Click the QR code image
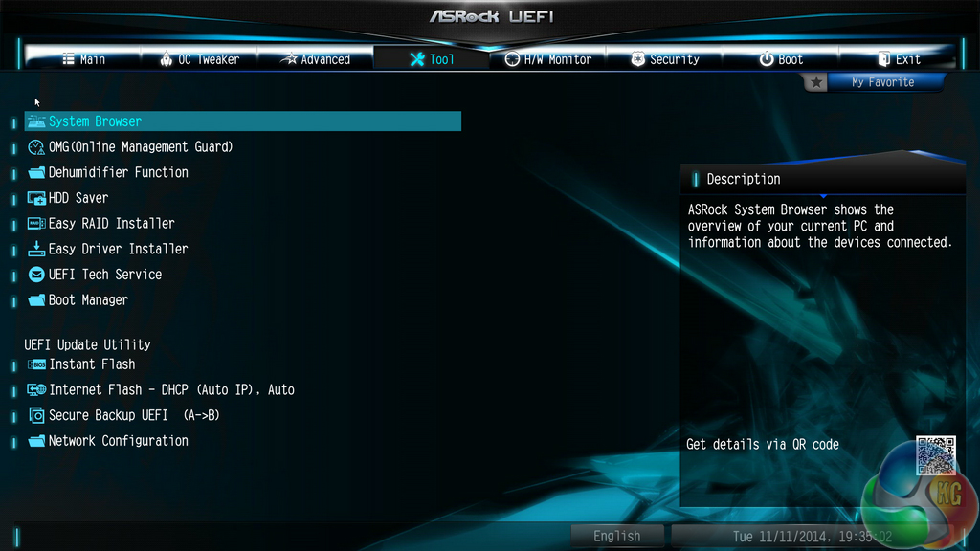 click(x=936, y=455)
